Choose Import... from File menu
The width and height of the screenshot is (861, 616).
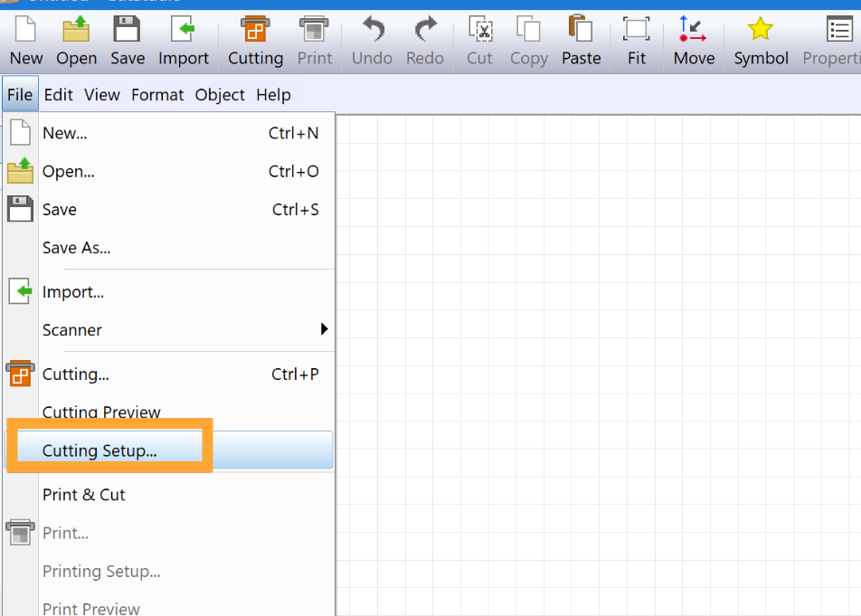pos(168,292)
